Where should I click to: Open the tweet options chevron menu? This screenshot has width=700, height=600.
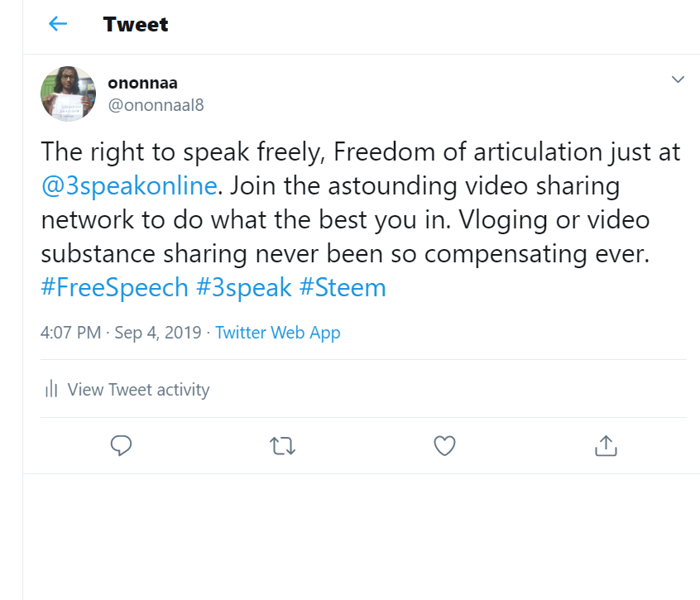pos(678,79)
